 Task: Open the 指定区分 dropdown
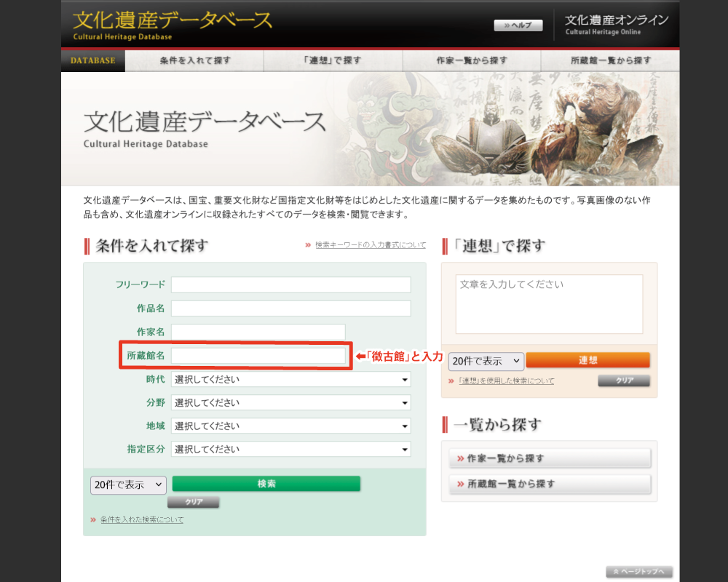(x=290, y=450)
